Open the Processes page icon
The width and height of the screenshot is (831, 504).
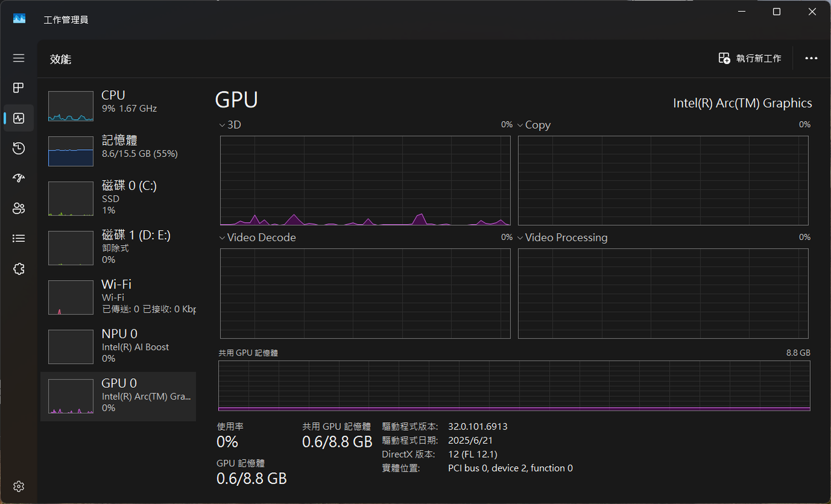19,88
